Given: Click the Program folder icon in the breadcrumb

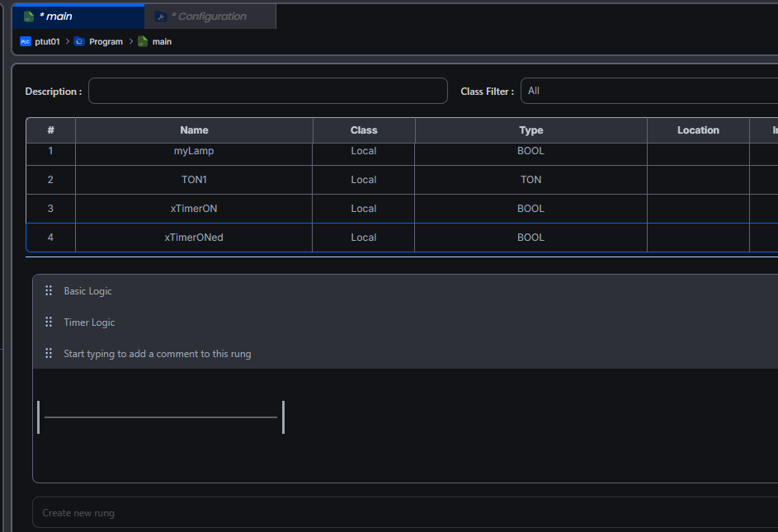Looking at the screenshot, I should (79, 41).
